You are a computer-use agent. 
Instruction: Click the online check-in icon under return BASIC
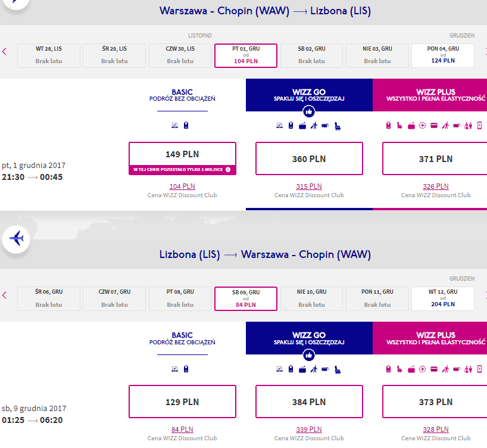coord(175,369)
